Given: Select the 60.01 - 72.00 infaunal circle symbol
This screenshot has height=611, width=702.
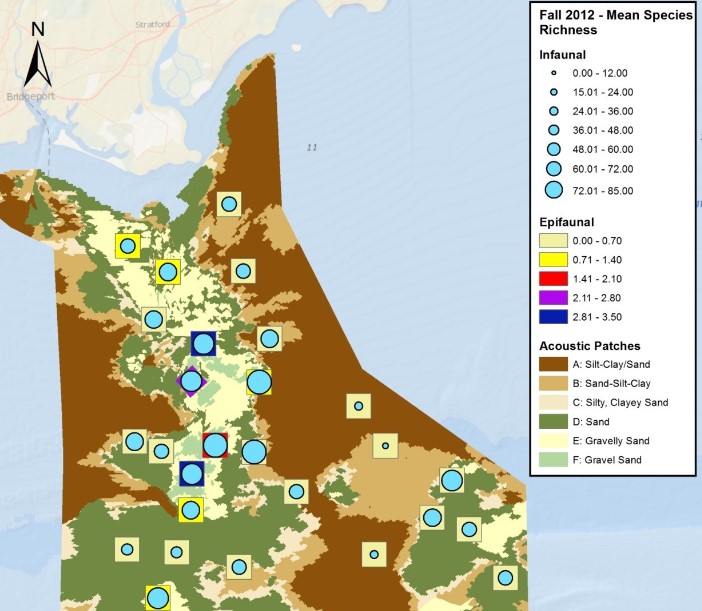Looking at the screenshot, I should click(554, 169).
